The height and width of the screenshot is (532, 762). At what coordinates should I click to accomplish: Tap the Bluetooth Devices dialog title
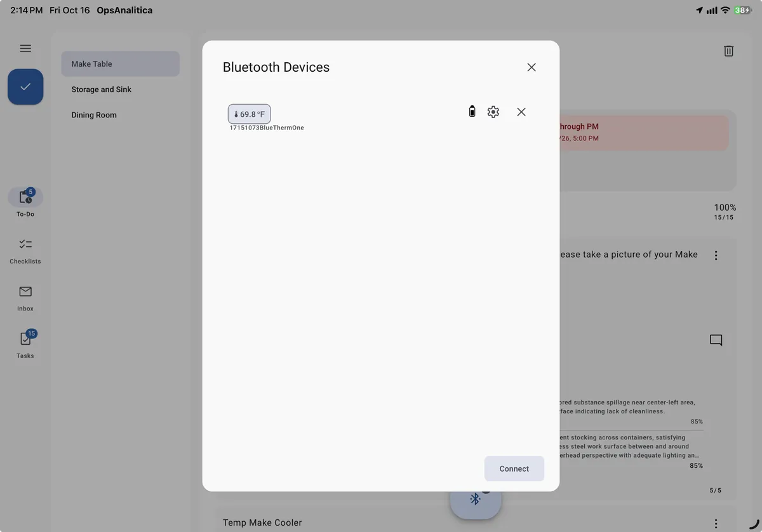(276, 67)
